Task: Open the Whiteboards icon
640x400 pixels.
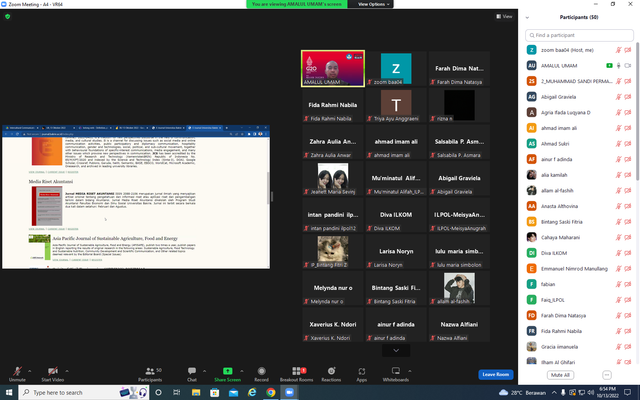Action: [x=396, y=371]
